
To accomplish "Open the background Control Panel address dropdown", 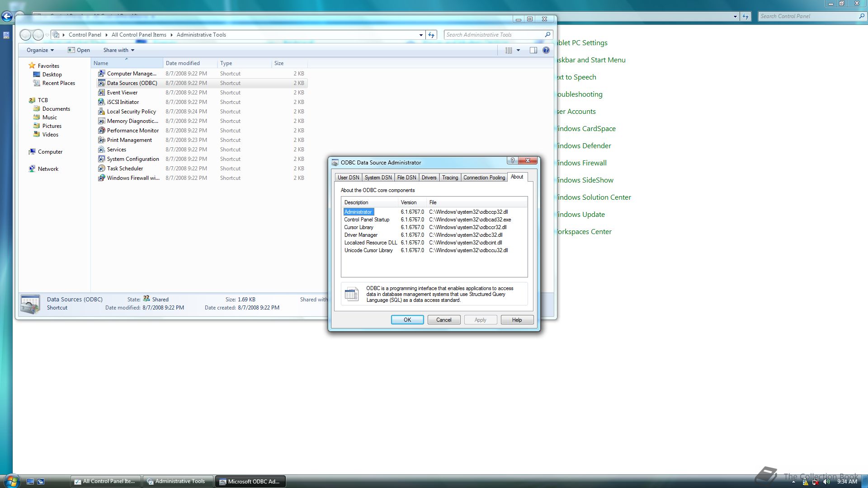I will point(735,16).
